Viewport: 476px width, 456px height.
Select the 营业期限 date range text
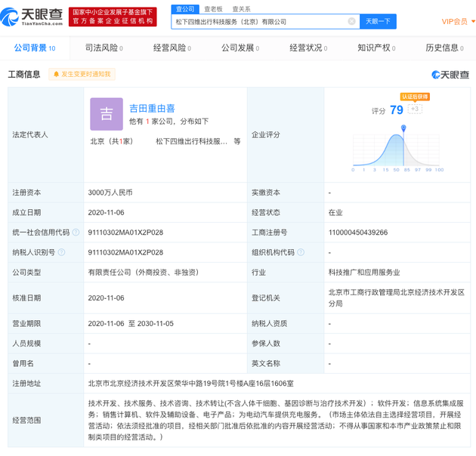(131, 324)
